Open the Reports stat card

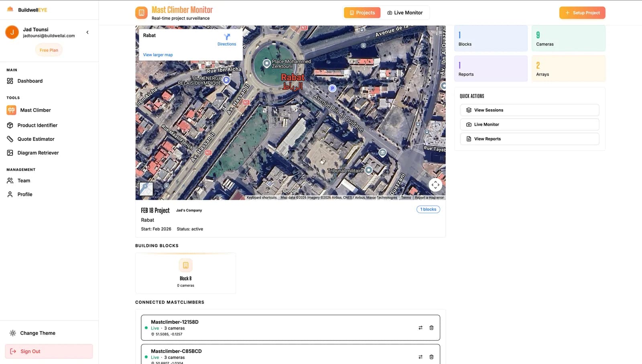click(491, 69)
